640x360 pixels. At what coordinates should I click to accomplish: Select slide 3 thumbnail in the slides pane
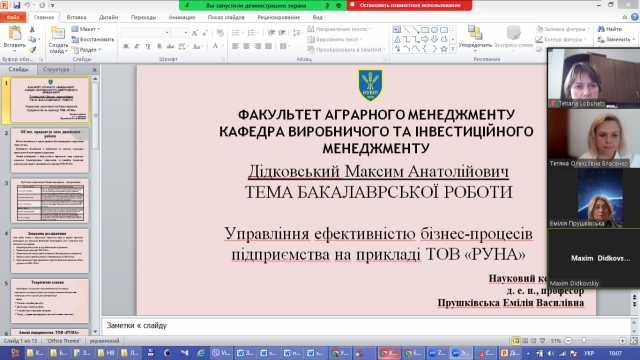(50, 200)
